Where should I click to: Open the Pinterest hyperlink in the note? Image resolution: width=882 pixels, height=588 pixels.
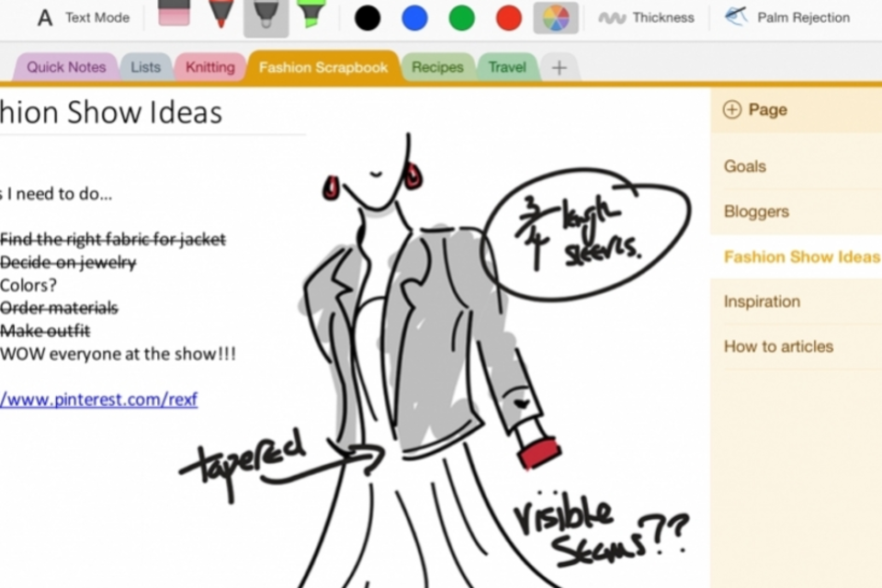(98, 400)
